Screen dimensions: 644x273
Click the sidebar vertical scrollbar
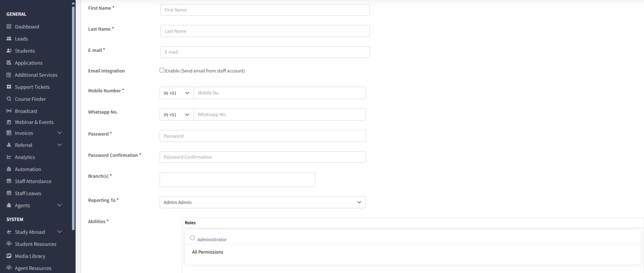[73, 117]
